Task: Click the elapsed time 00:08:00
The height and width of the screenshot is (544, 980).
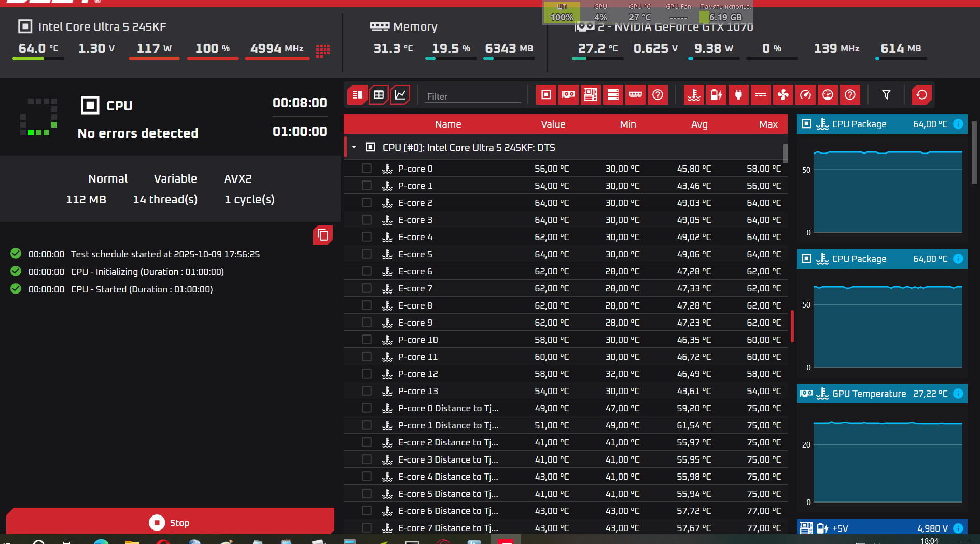Action: click(x=300, y=103)
